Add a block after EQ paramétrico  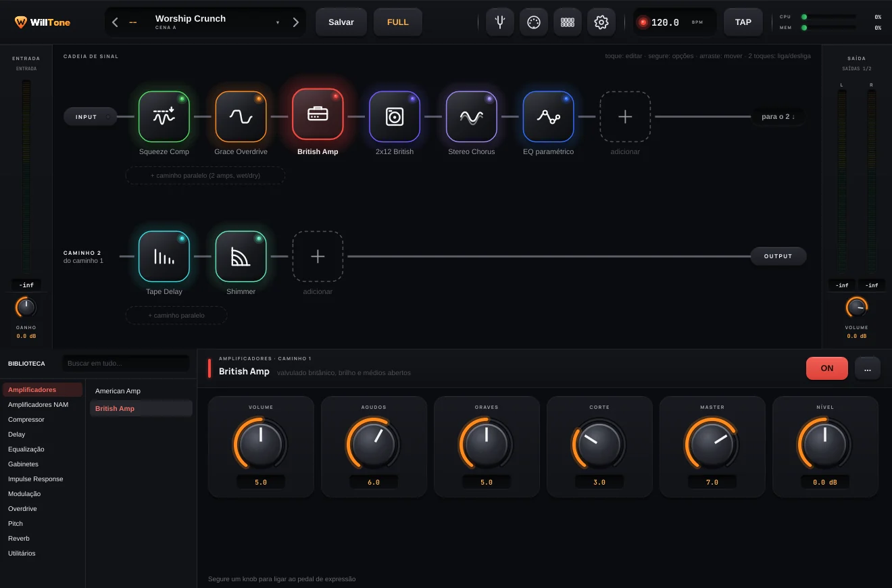tap(625, 117)
